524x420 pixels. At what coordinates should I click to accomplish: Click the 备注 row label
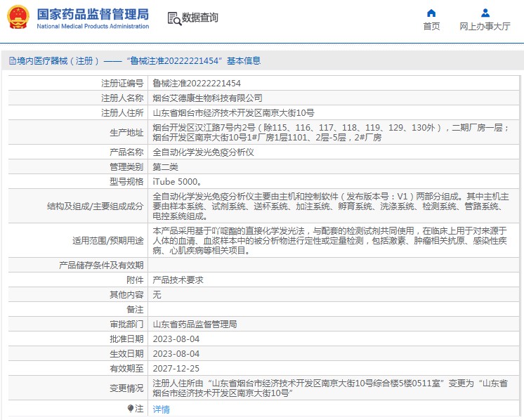point(135,309)
